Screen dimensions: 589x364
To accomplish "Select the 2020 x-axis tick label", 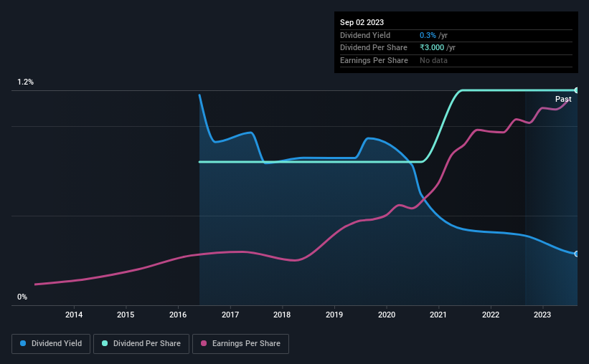I will click(x=387, y=315).
